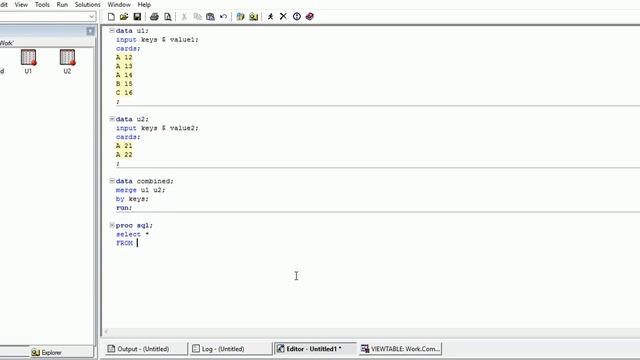Submit code with the running man icon
The width and height of the screenshot is (640, 360).
point(270,17)
